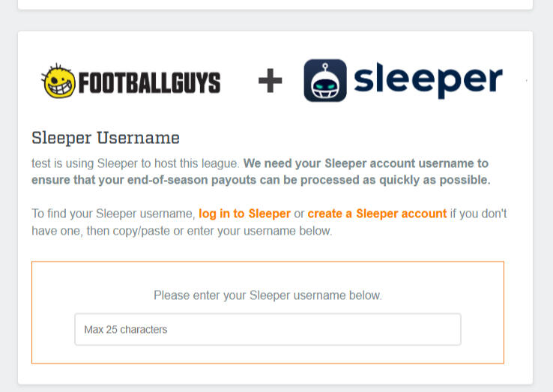The image size is (553, 392).
Task: Click the "To find your Sleeper username" text
Action: [x=113, y=214]
